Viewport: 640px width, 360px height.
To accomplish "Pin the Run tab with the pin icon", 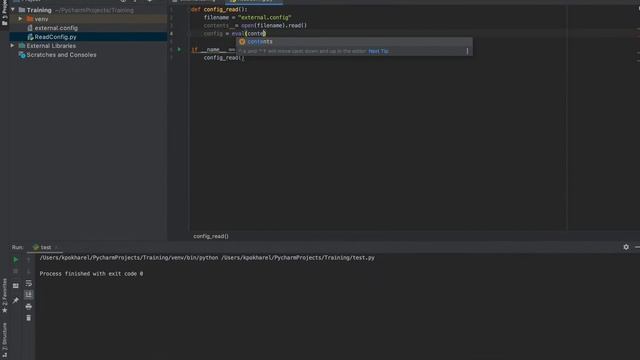I will (16, 300).
